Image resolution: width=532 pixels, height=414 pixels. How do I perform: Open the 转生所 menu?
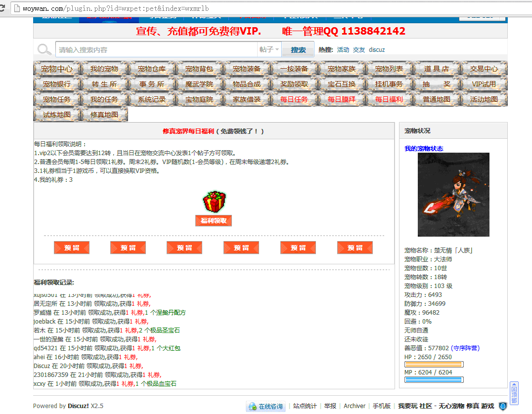pyautogui.click(x=104, y=84)
